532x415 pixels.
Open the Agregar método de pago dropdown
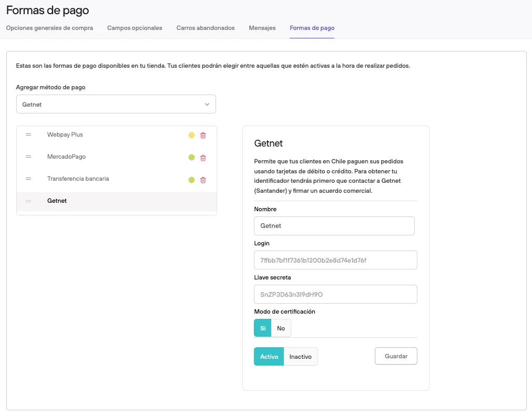point(116,104)
